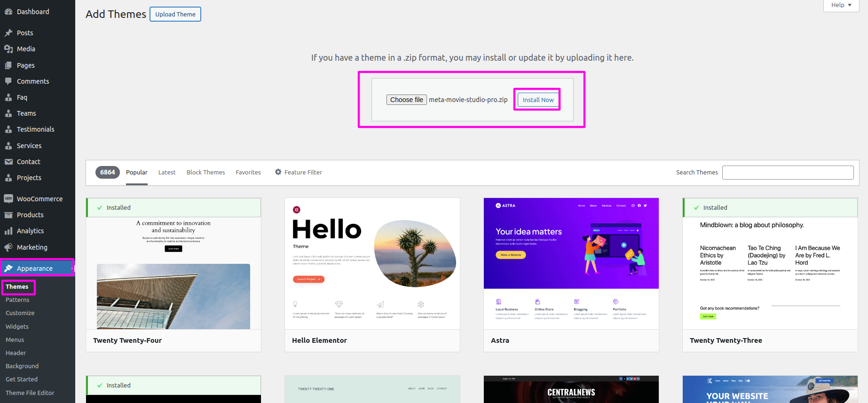Select Themes in Appearance submenu
The width and height of the screenshot is (868, 403).
tap(17, 287)
